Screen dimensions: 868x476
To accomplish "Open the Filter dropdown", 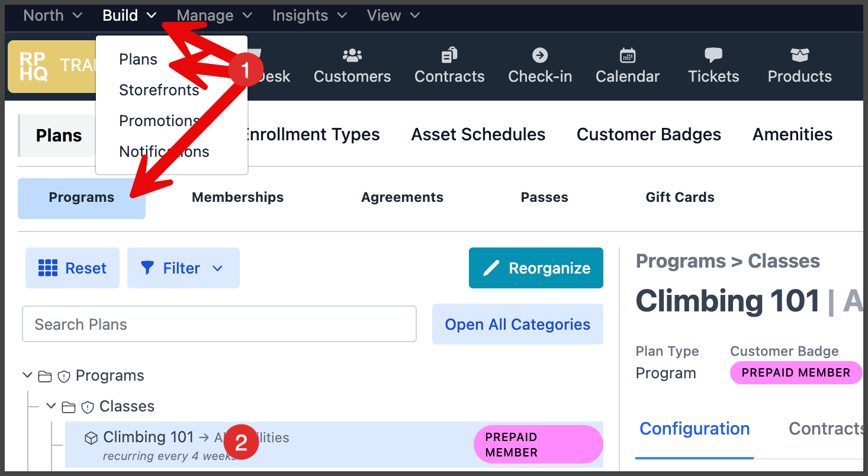I will click(x=183, y=268).
